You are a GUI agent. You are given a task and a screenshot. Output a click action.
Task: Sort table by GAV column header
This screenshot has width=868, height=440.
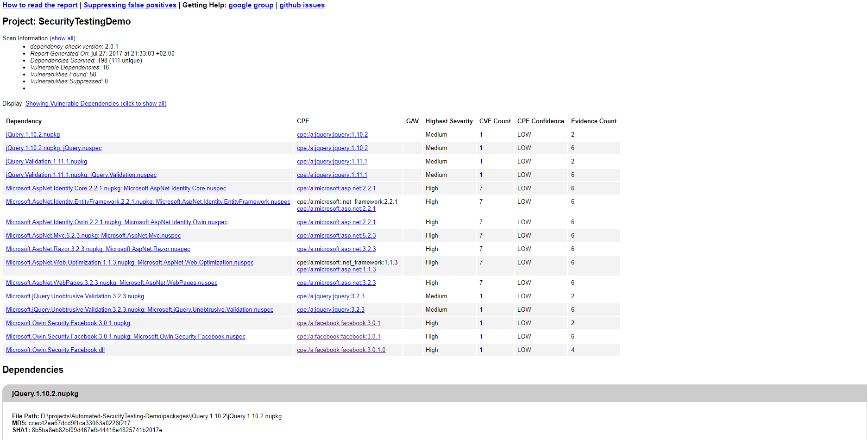(412, 121)
